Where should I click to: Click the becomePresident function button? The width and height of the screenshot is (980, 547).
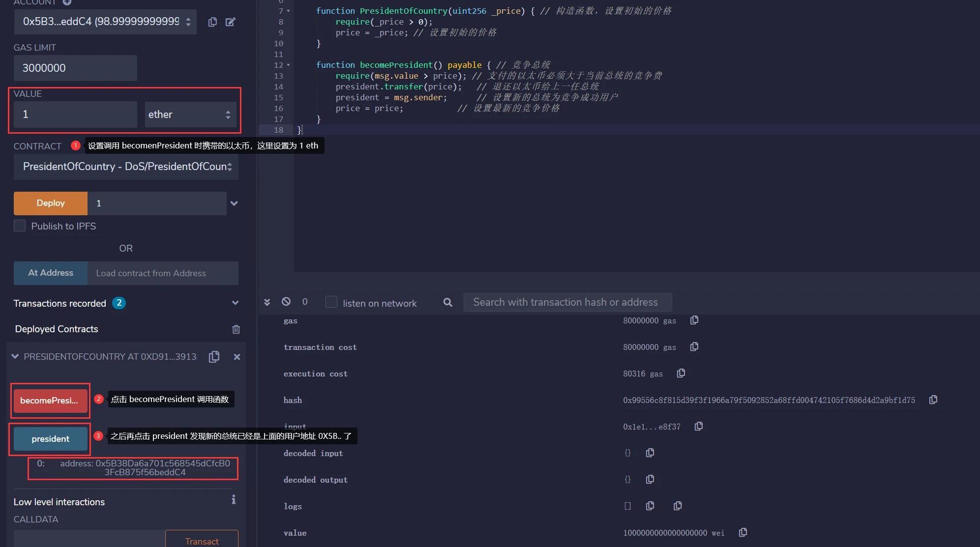click(50, 401)
